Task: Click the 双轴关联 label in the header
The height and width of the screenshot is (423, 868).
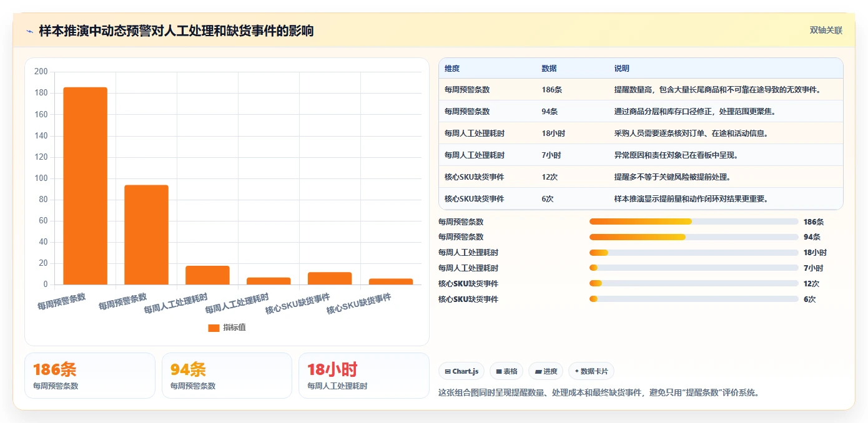Action: 826,31
